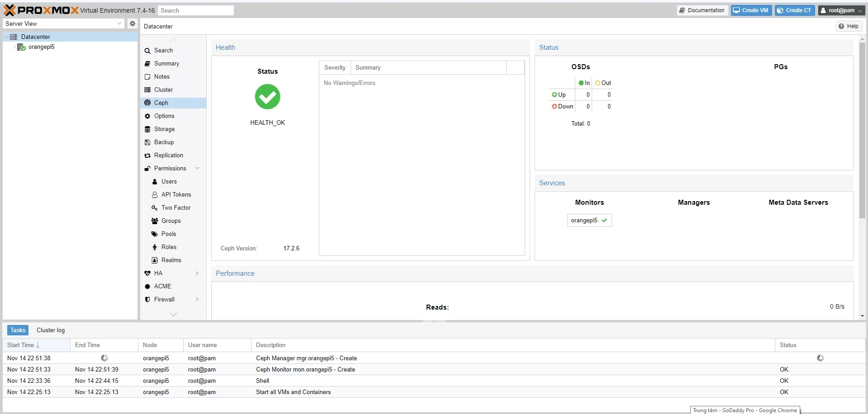This screenshot has width=868, height=414.
Task: Click the Replication arrows icon
Action: pos(147,155)
